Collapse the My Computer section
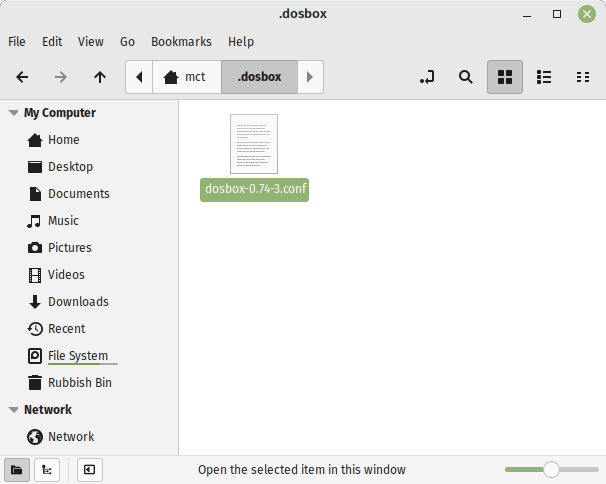The height and width of the screenshot is (484, 606). click(x=14, y=113)
